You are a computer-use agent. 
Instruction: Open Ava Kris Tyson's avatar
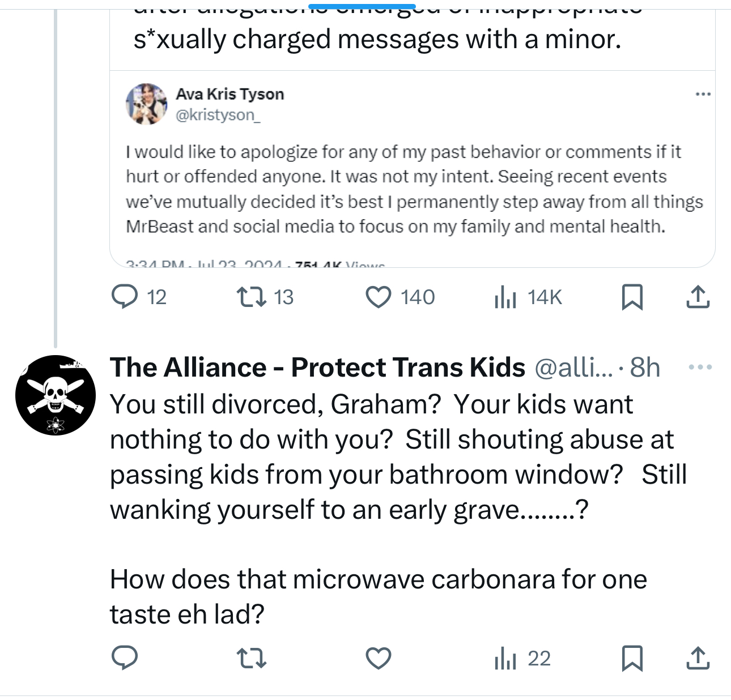click(x=146, y=104)
